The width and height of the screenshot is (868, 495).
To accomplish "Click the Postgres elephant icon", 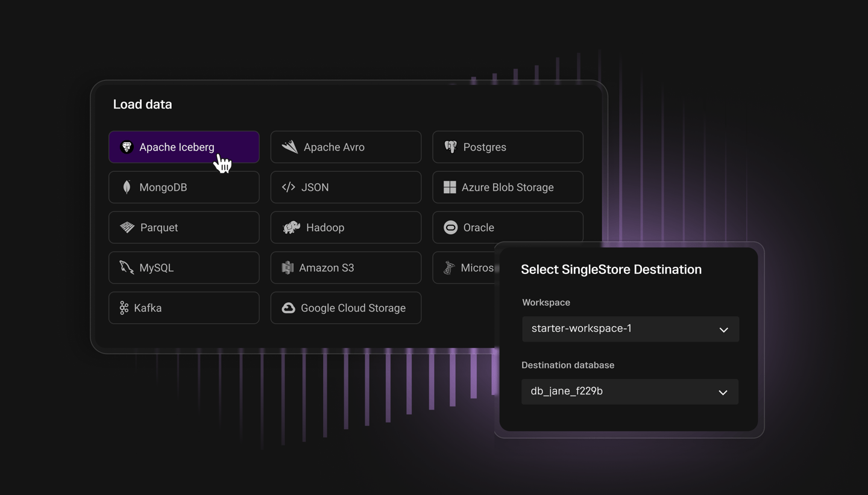I will tap(450, 146).
